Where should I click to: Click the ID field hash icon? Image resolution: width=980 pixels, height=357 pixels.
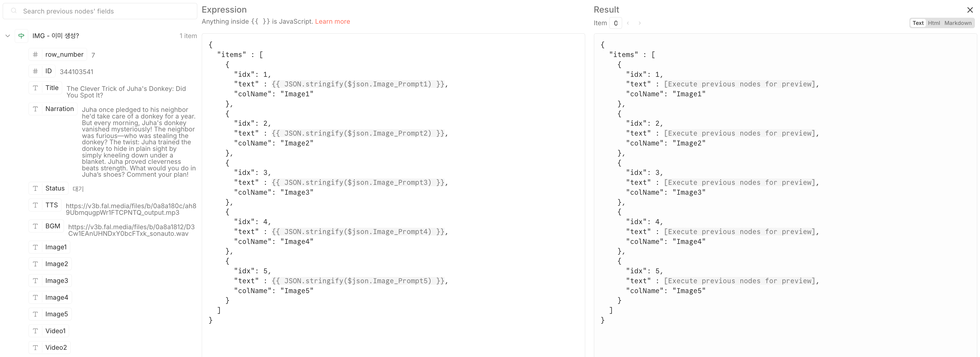coord(35,71)
